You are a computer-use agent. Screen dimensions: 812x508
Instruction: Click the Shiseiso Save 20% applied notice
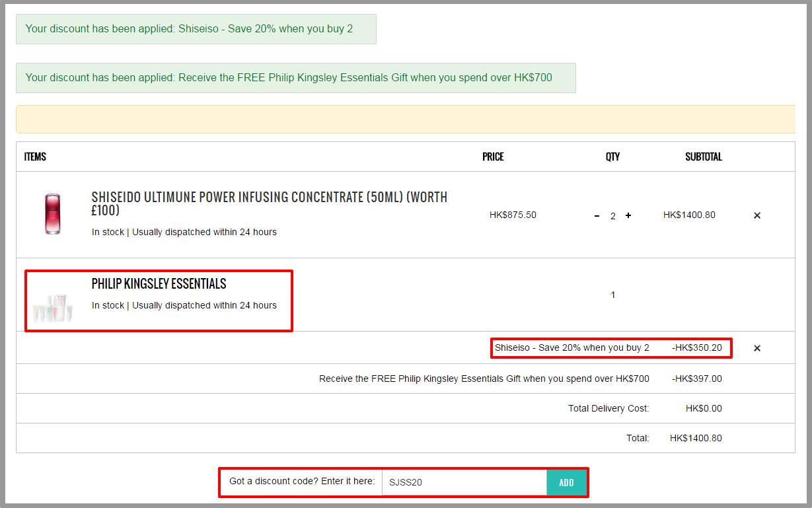pyautogui.click(x=196, y=29)
